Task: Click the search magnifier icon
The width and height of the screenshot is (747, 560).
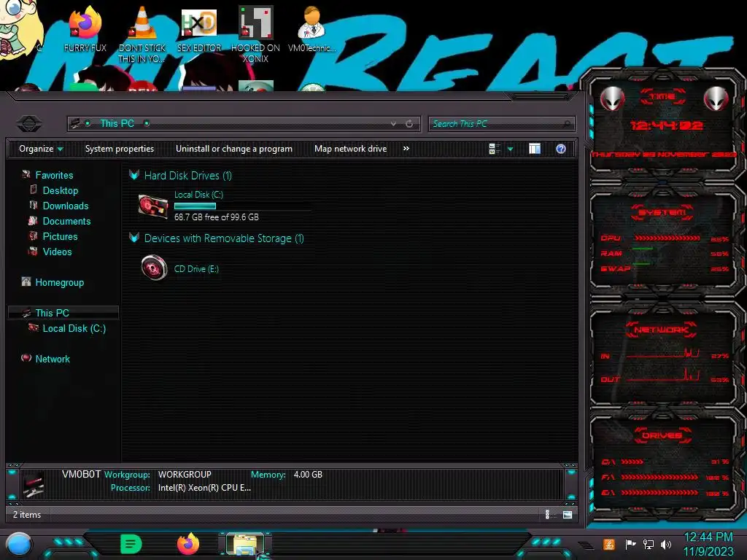Action: click(566, 124)
